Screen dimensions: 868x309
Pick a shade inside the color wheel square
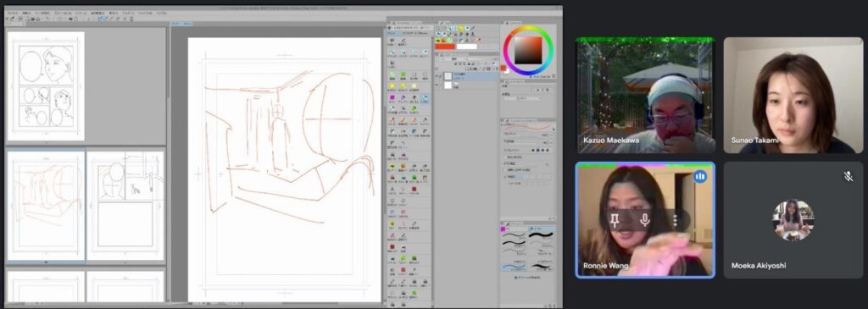click(528, 50)
